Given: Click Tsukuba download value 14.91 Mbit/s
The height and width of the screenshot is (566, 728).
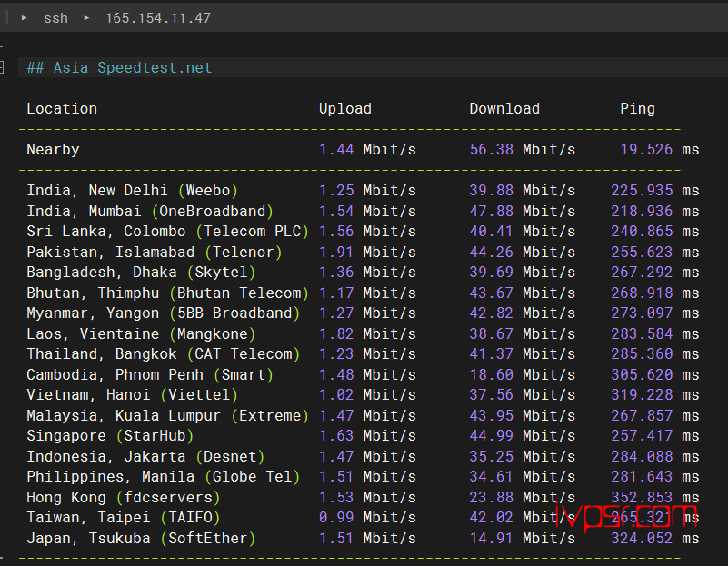Looking at the screenshot, I should [x=523, y=538].
